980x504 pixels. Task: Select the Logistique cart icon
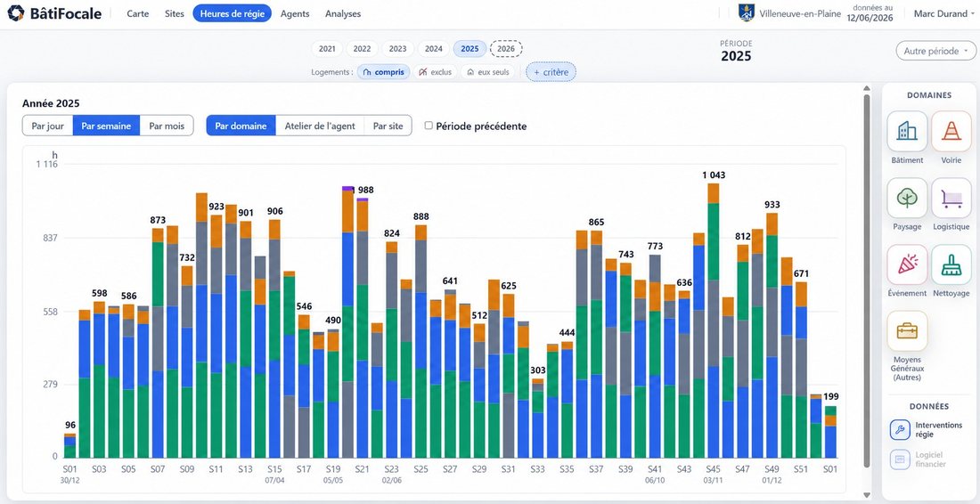click(x=951, y=198)
